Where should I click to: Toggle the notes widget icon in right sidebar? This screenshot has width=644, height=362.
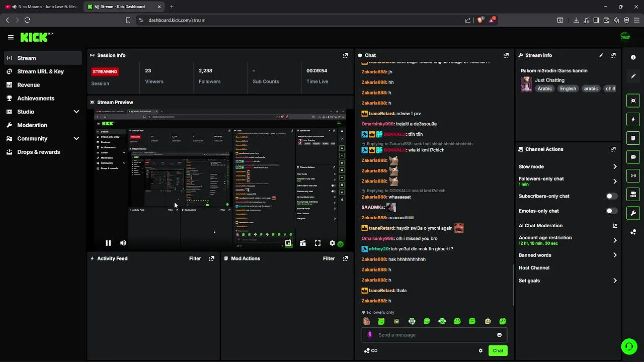click(633, 138)
